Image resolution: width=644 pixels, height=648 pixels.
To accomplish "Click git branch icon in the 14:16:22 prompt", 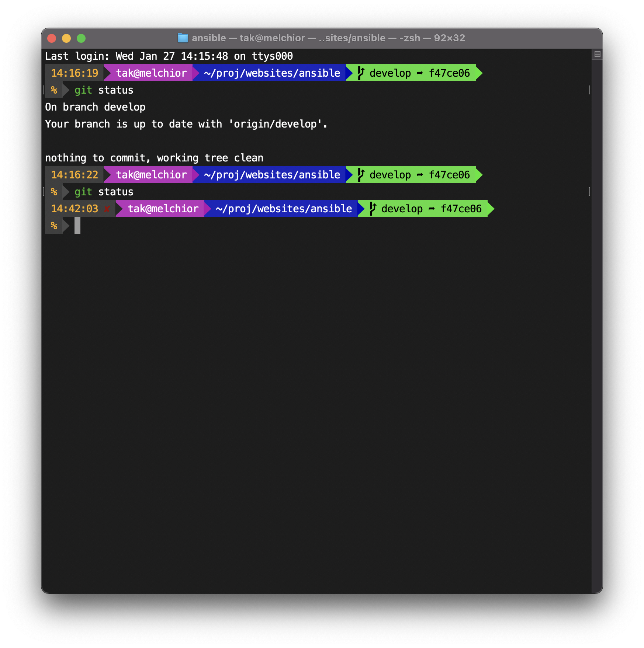I will pos(361,175).
